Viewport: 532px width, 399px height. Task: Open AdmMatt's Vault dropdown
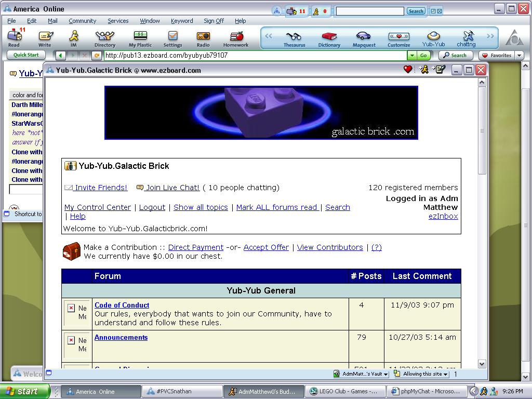[361, 374]
